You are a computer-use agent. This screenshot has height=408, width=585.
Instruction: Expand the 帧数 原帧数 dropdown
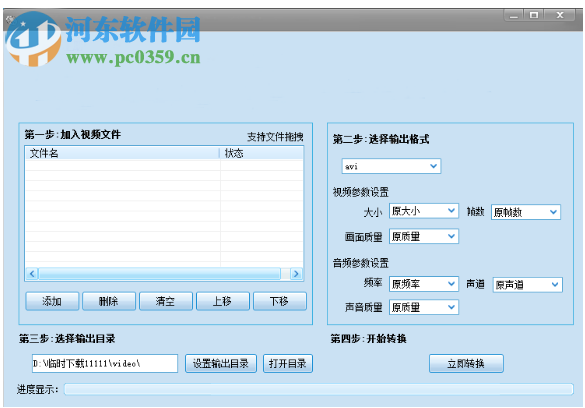(x=526, y=212)
